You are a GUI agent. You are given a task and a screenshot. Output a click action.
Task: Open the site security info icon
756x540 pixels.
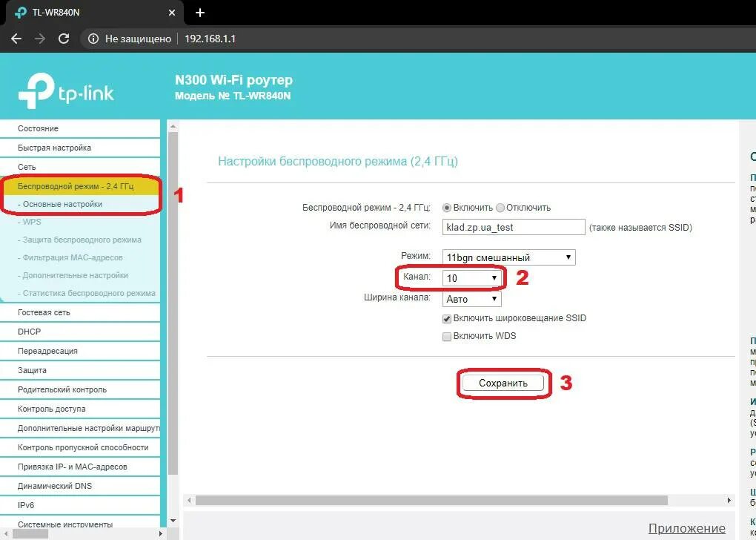[x=93, y=39]
